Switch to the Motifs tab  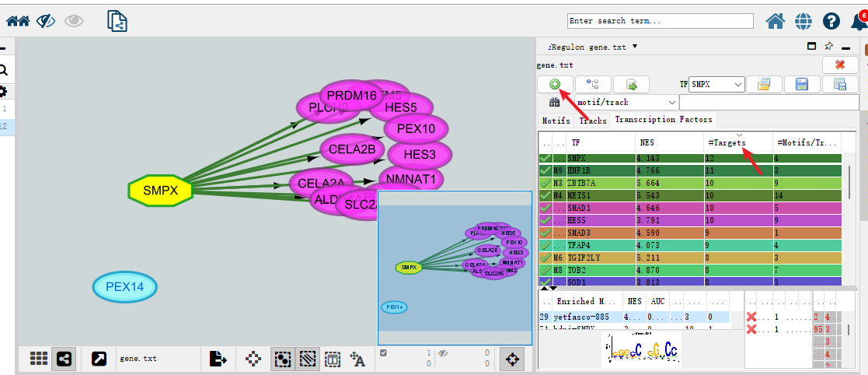556,121
